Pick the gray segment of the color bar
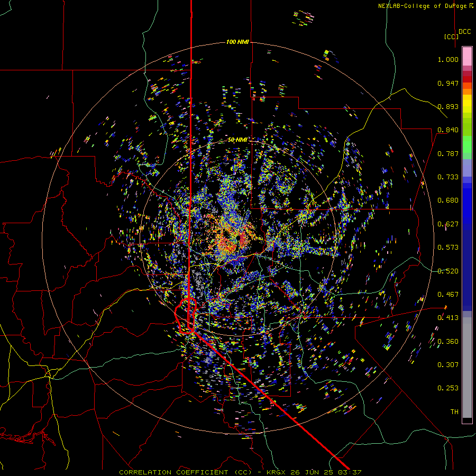Image resolution: width=476 pixels, height=476 pixels. [x=467, y=368]
